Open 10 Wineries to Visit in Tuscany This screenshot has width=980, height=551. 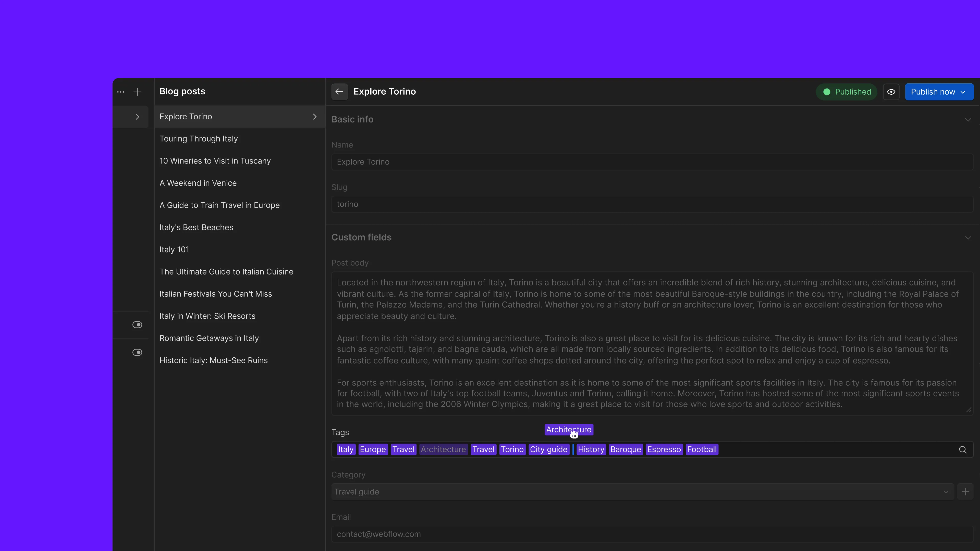(240, 161)
